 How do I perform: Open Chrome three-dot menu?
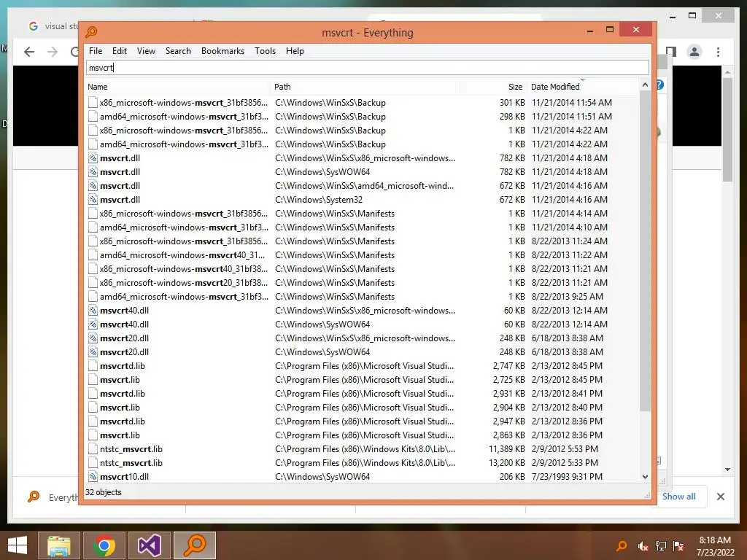[718, 52]
